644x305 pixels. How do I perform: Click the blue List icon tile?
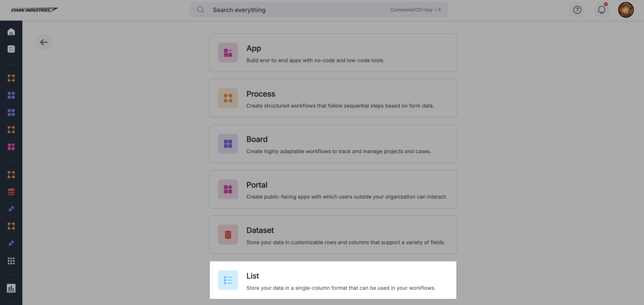(228, 280)
